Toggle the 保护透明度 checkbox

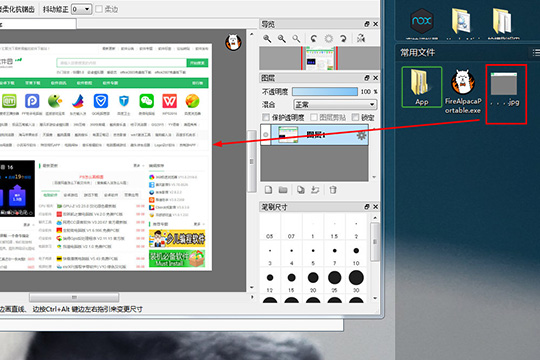(x=266, y=117)
